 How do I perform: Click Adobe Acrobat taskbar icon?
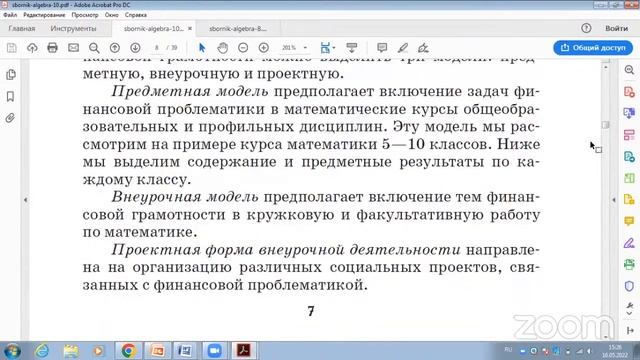pos(244,351)
